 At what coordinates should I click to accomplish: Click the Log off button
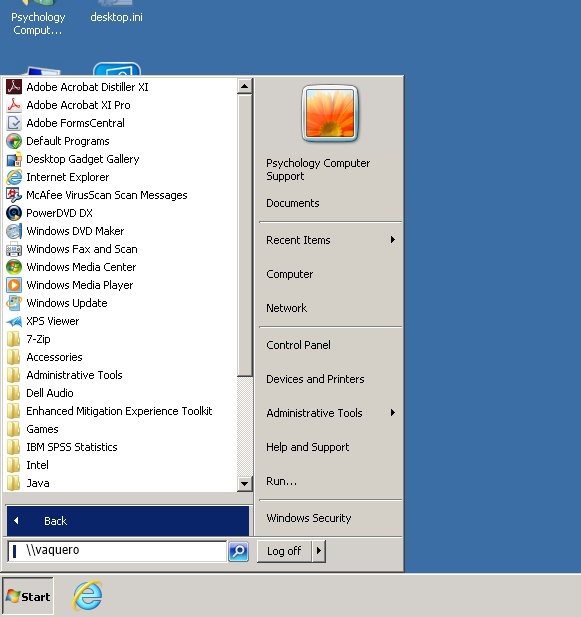284,551
